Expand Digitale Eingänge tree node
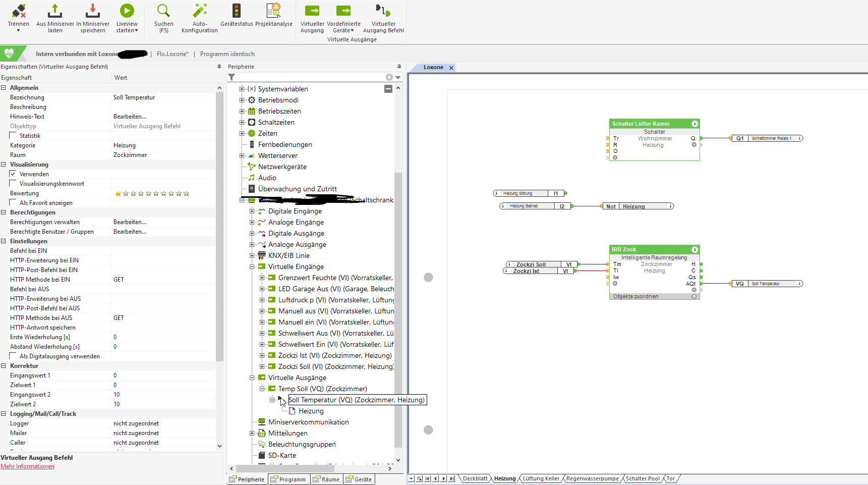Screen dimensions: 868x485 252,211
